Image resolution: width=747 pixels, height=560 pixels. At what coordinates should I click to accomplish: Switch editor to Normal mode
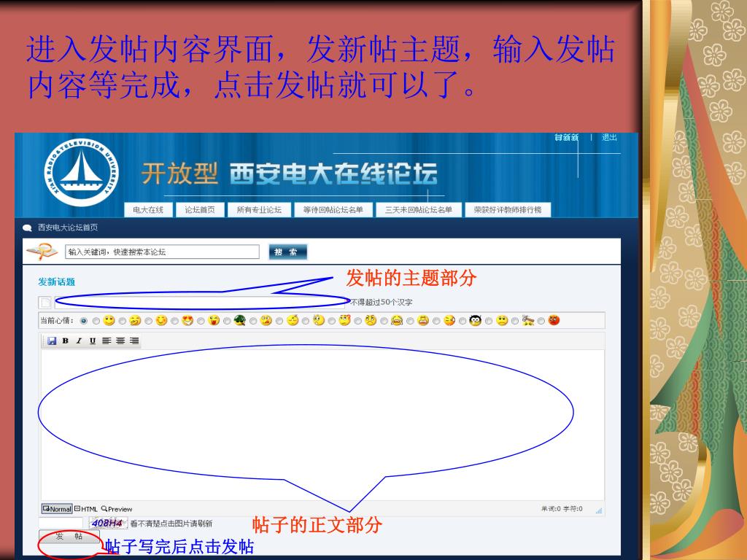[57, 509]
